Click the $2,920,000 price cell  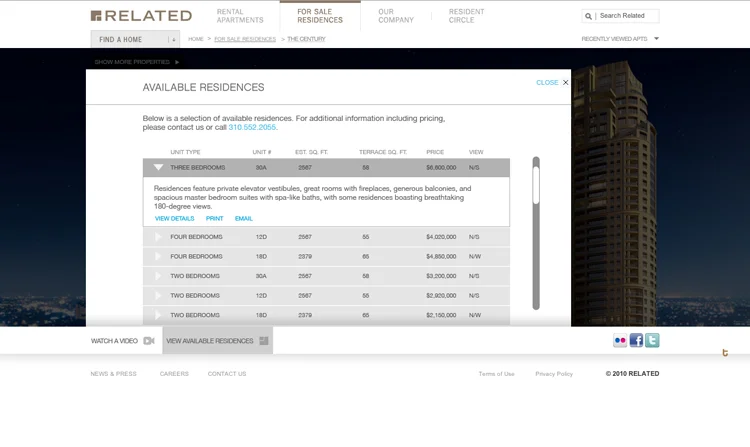[x=441, y=296]
